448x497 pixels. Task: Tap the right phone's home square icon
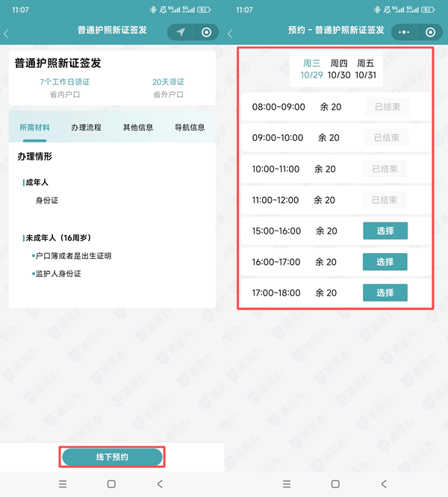coord(335,484)
